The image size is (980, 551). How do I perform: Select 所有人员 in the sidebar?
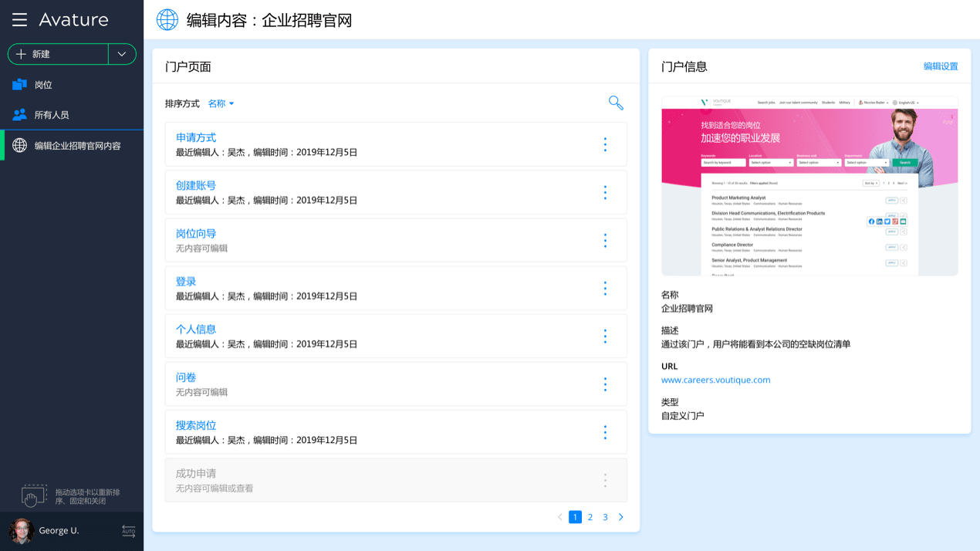pos(51,115)
